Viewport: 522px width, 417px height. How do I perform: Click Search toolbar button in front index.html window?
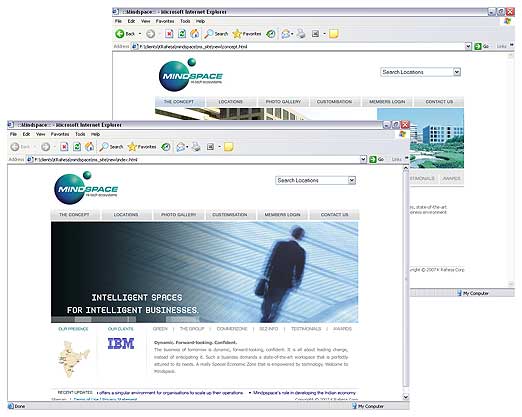coord(111,147)
